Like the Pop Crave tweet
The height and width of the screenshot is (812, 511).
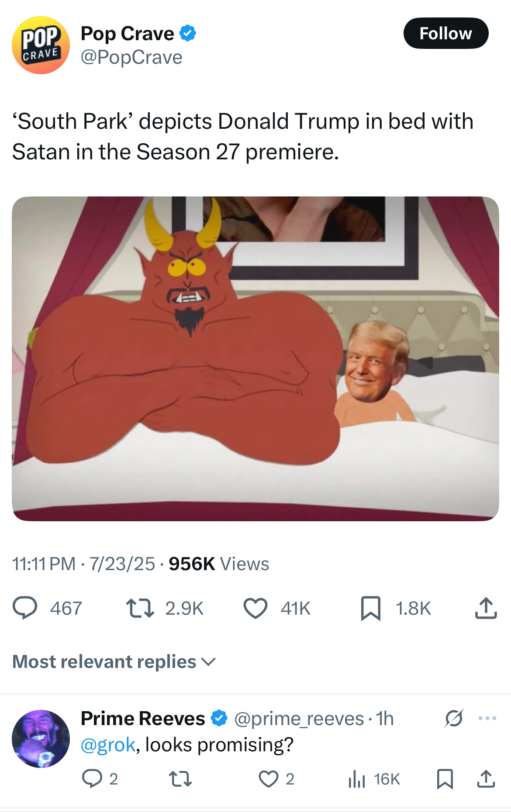255,608
